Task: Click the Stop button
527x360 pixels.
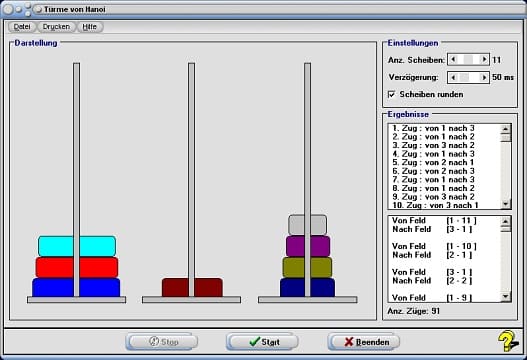Action: [x=162, y=342]
